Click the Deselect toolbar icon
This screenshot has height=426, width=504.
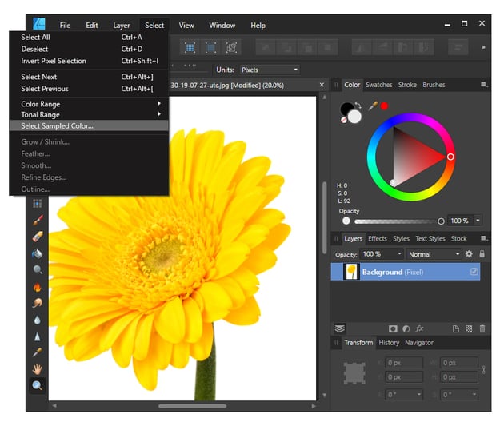tap(210, 48)
